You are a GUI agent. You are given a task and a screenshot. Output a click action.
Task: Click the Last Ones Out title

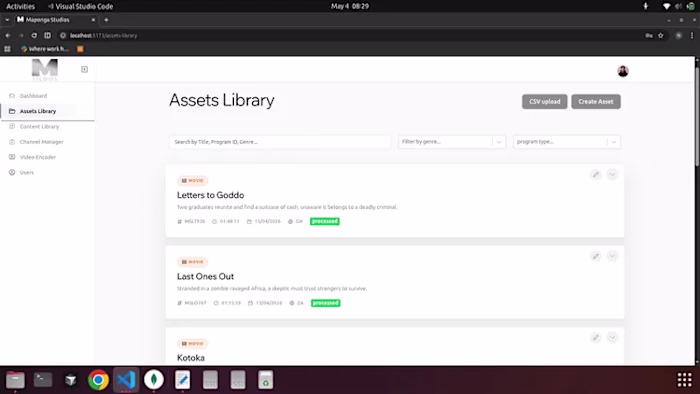pos(205,277)
